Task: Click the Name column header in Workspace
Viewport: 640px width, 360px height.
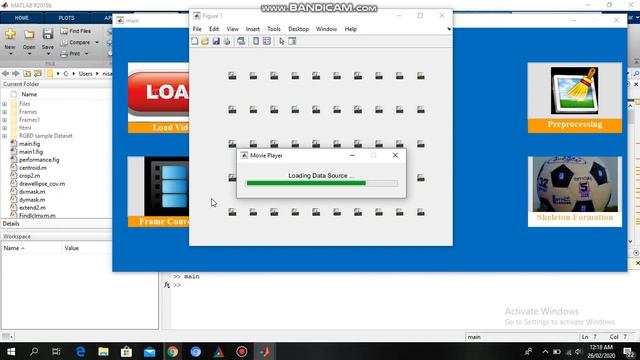Action: (32, 248)
